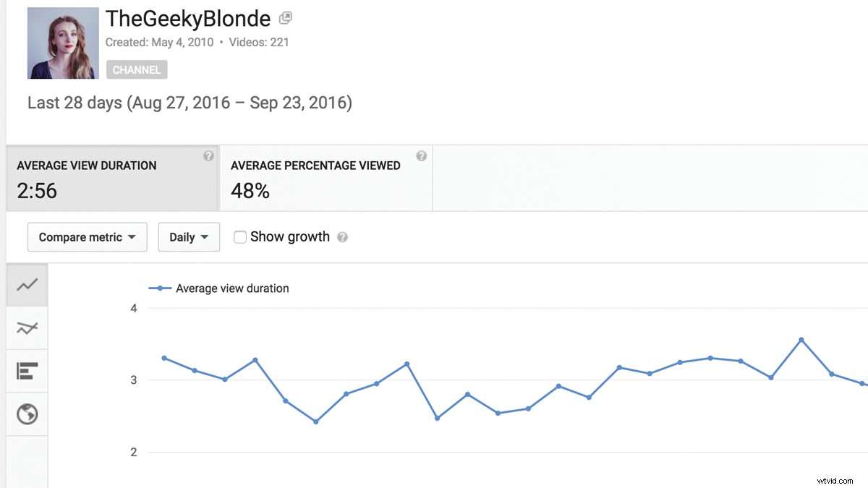Click the help icon beside Average View Duration
Viewport: 868px width, 488px height.
coord(208,155)
